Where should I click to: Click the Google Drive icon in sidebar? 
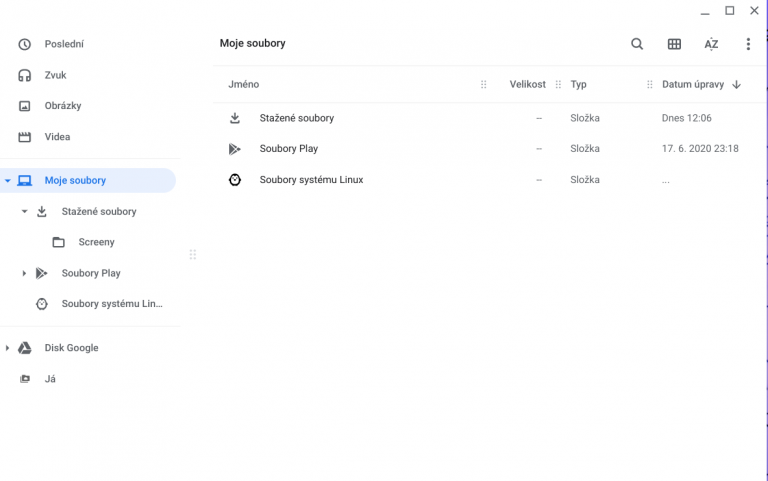pos(25,348)
